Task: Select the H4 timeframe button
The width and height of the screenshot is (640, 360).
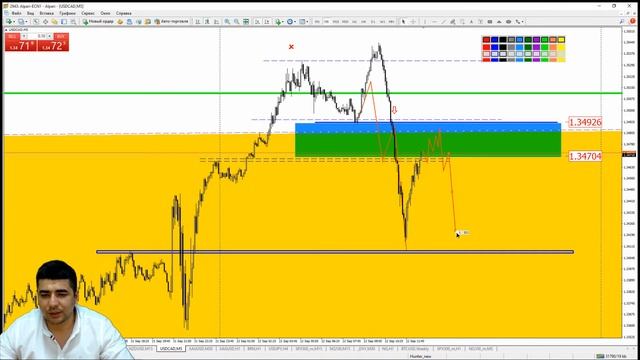Action: (364, 21)
